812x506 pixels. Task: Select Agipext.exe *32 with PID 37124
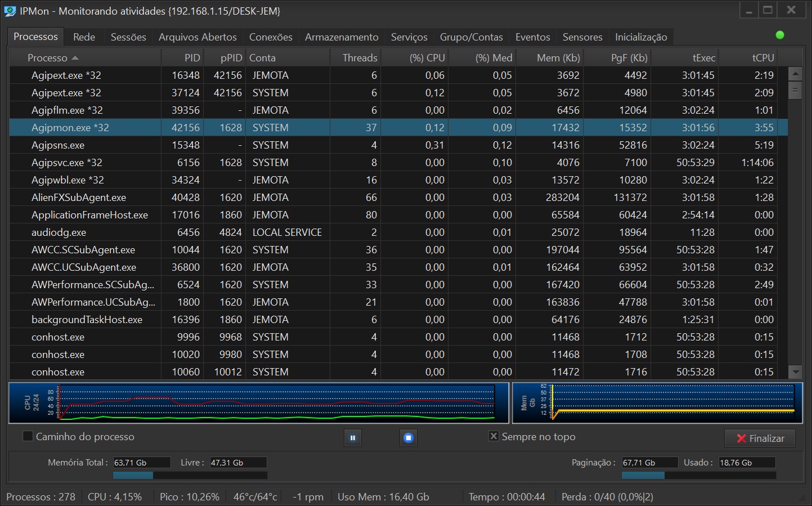pos(398,93)
